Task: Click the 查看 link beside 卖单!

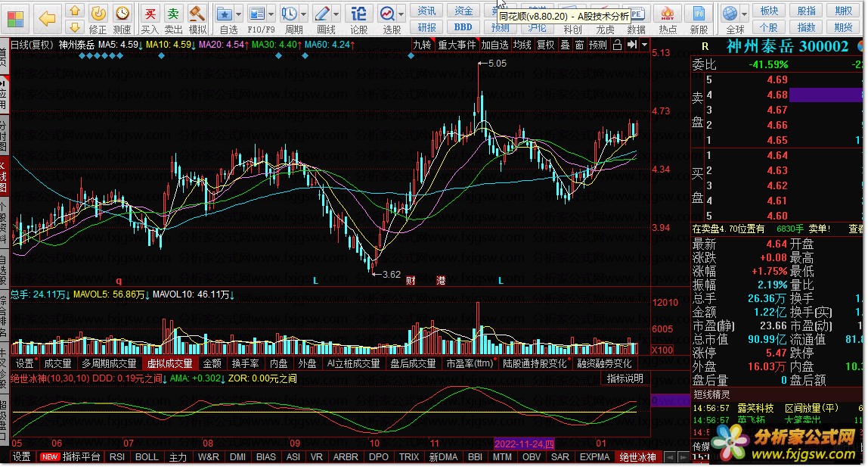Action: click(856, 229)
